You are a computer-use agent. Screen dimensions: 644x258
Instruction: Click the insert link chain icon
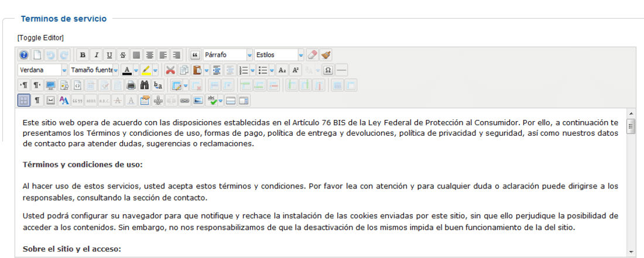pyautogui.click(x=184, y=101)
